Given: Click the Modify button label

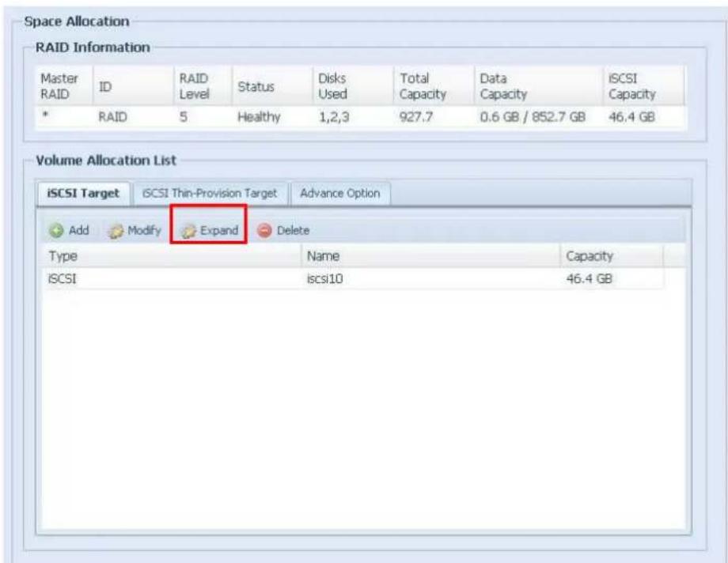Looking at the screenshot, I should 144,230.
